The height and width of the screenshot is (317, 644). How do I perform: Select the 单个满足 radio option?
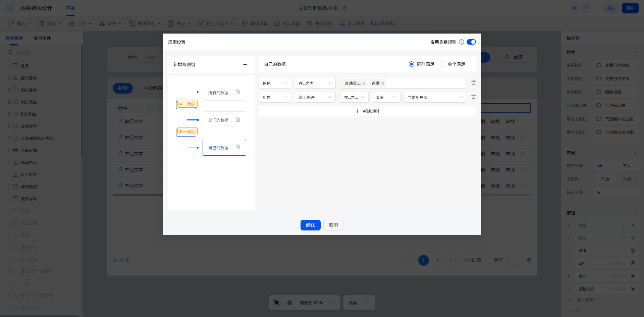(442, 64)
